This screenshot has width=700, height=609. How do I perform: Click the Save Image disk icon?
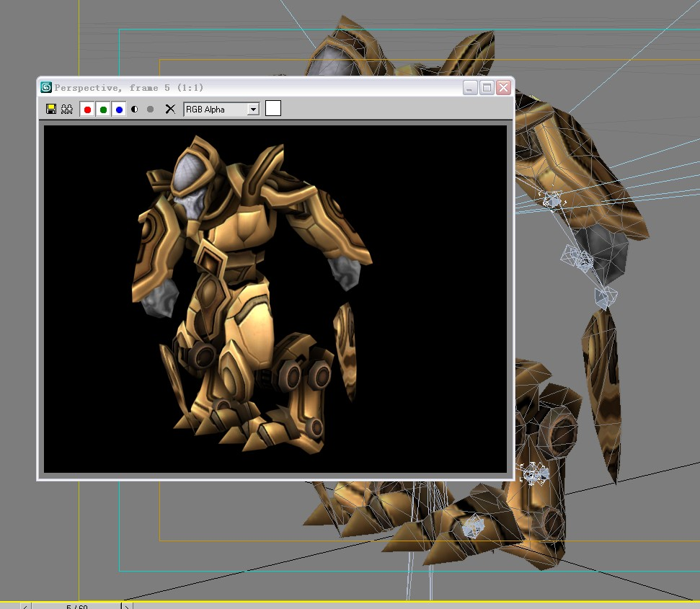pos(51,109)
